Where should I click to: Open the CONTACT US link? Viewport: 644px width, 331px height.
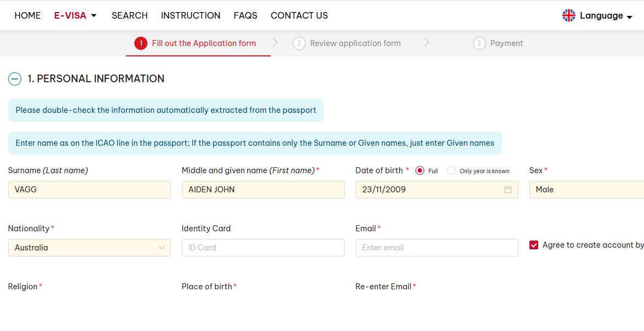(299, 15)
